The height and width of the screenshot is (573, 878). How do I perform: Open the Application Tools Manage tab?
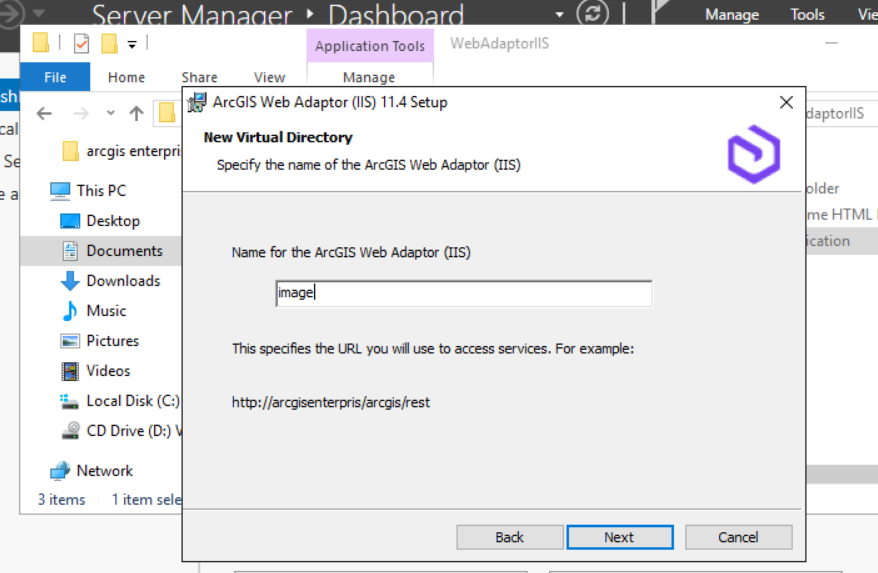369,77
